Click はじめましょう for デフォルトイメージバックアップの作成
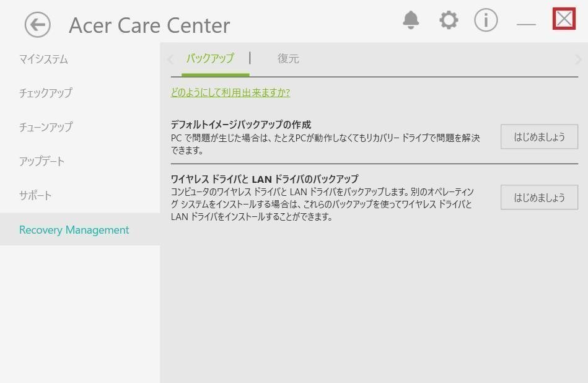Viewport: 588px width, 383px height. coord(539,137)
